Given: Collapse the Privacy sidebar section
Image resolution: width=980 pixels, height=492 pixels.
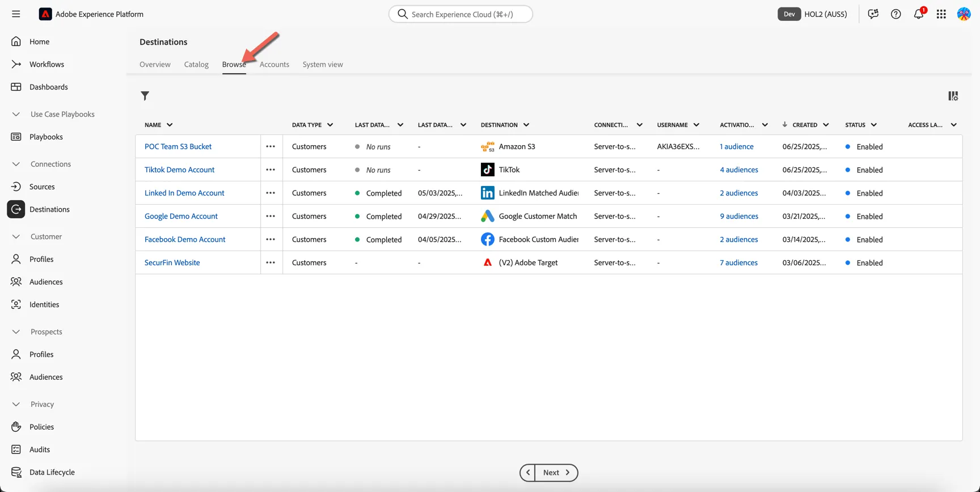Looking at the screenshot, I should (x=16, y=404).
